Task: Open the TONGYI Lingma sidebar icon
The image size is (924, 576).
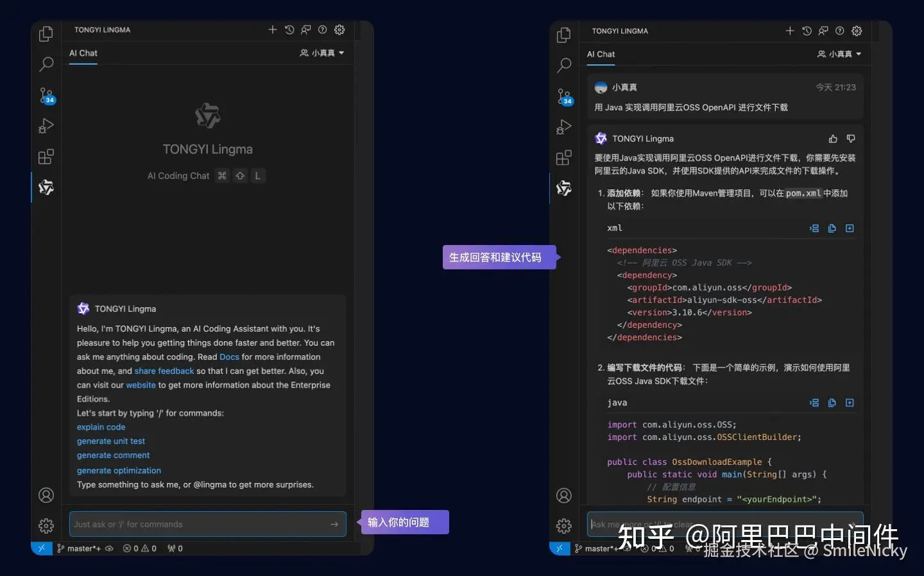Action: pyautogui.click(x=46, y=187)
